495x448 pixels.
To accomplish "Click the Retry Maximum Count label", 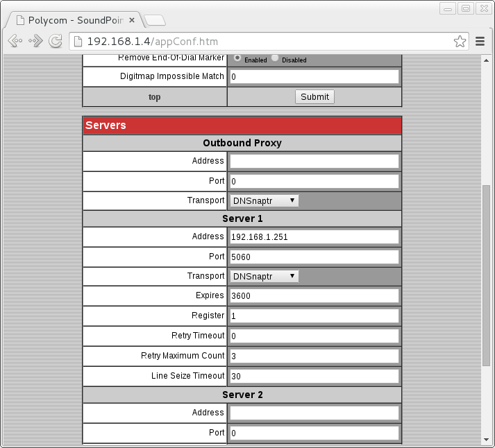I will tap(183, 356).
